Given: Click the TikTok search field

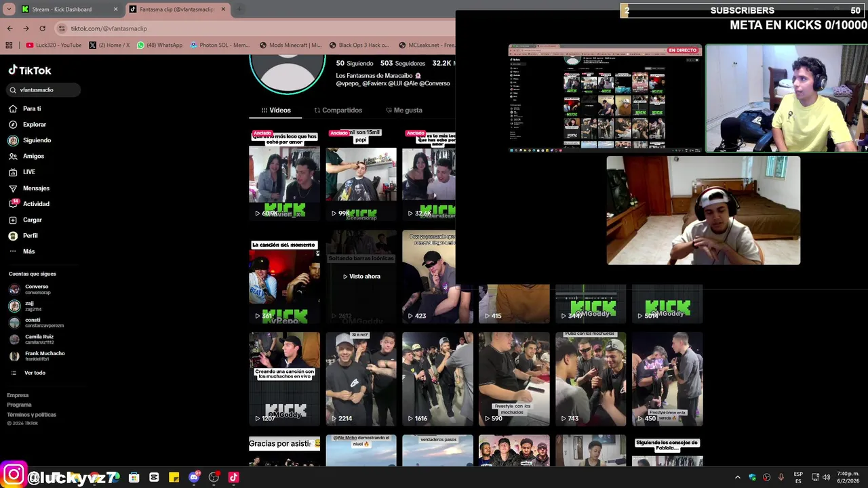Looking at the screenshot, I should [x=45, y=89].
